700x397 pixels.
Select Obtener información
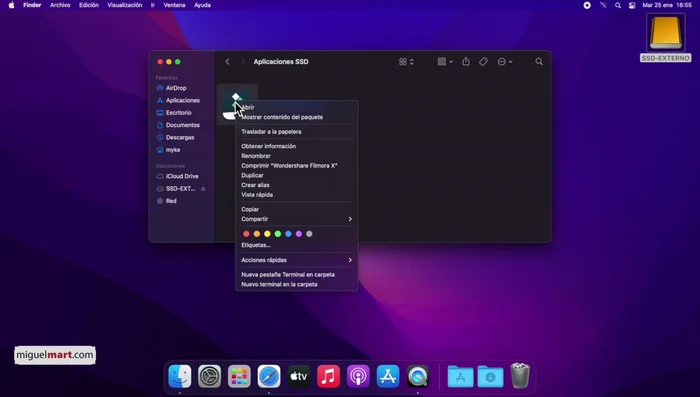pyautogui.click(x=296, y=146)
